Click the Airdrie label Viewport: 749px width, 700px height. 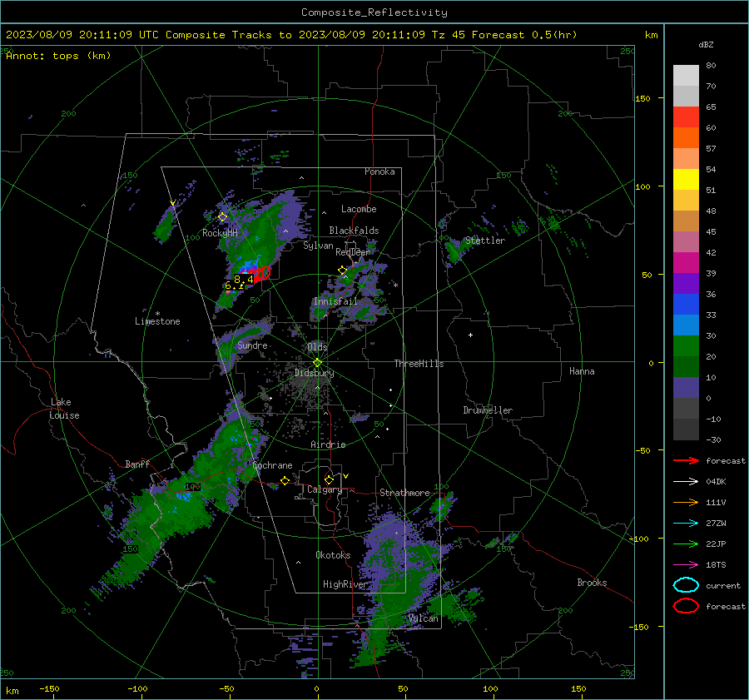328,444
